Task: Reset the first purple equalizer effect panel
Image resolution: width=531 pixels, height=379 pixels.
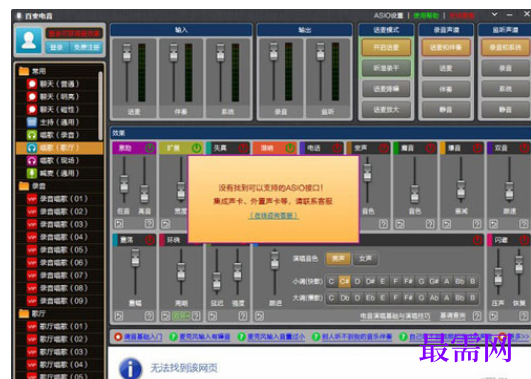Action: [119, 224]
